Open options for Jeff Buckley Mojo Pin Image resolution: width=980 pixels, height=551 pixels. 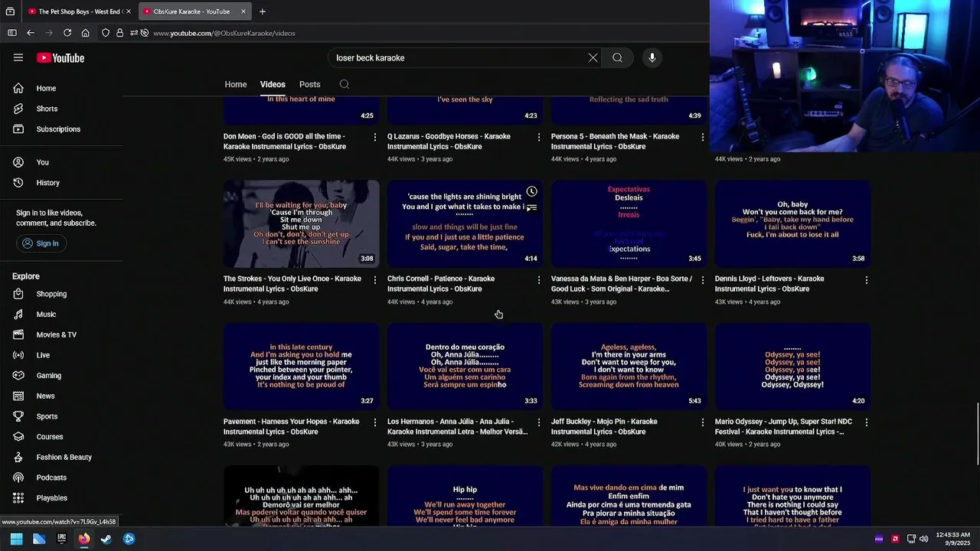click(x=702, y=422)
